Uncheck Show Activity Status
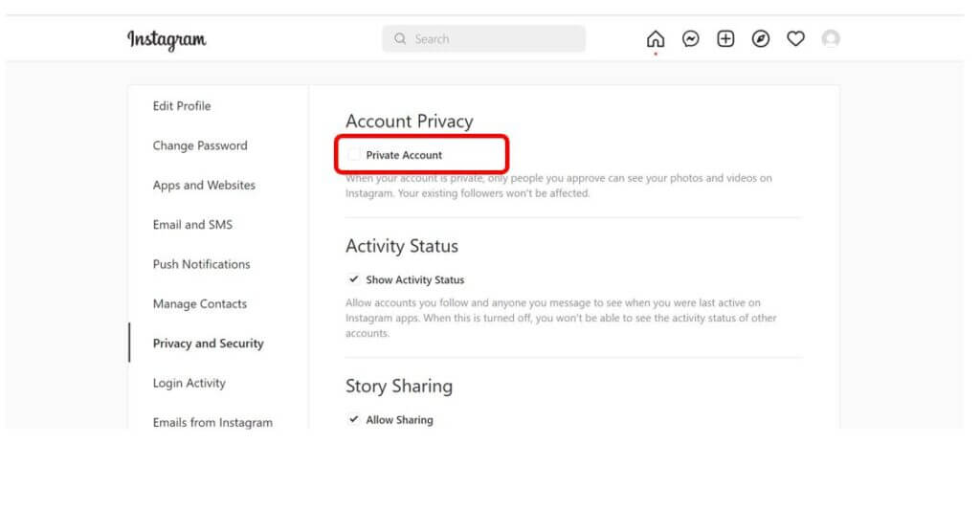 [354, 279]
